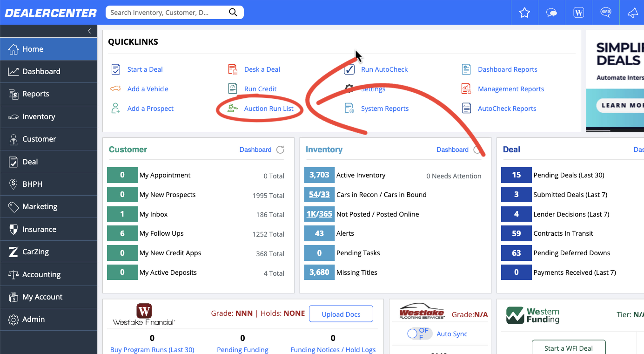Image resolution: width=644 pixels, height=354 pixels.
Task: Click the Start a WFI Deal button
Action: click(568, 347)
